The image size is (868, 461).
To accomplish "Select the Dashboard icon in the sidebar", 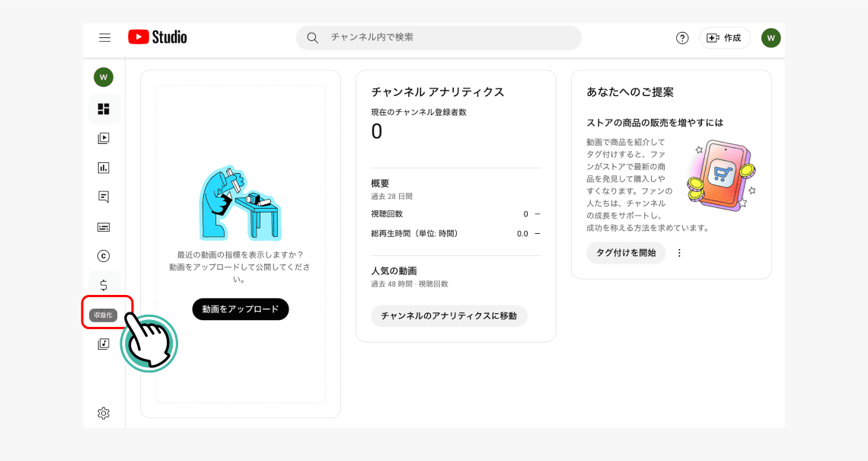I will [x=104, y=109].
